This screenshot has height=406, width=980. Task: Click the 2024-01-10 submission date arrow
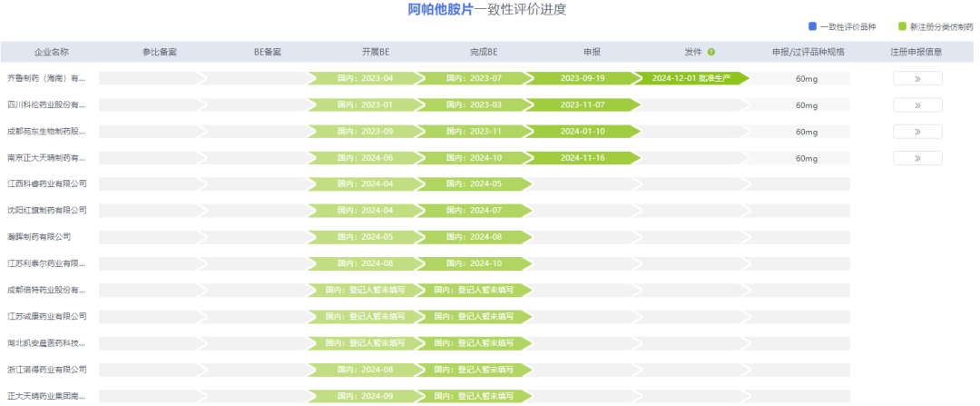tap(583, 132)
